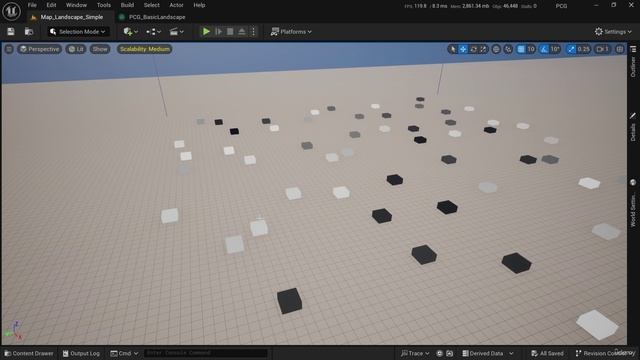This screenshot has width=640, height=360.
Task: Open the camera speed setting
Action: [x=603, y=49]
